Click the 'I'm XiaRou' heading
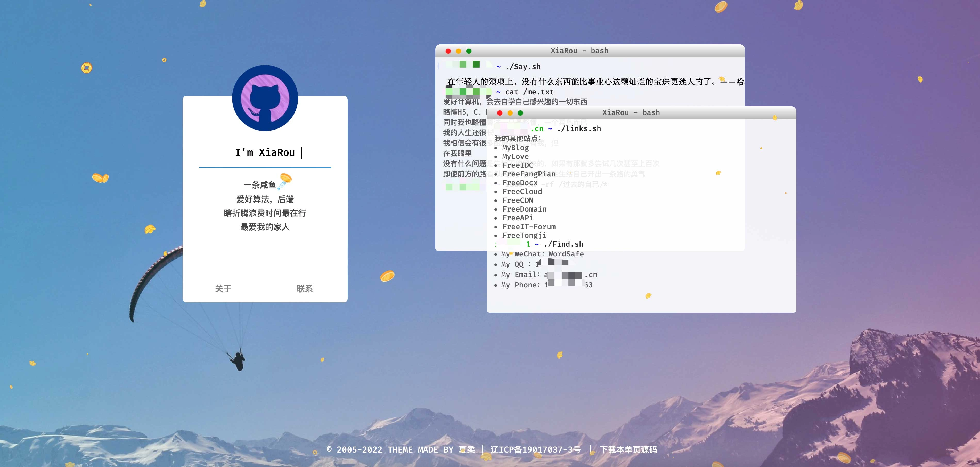The image size is (980, 467). click(265, 153)
